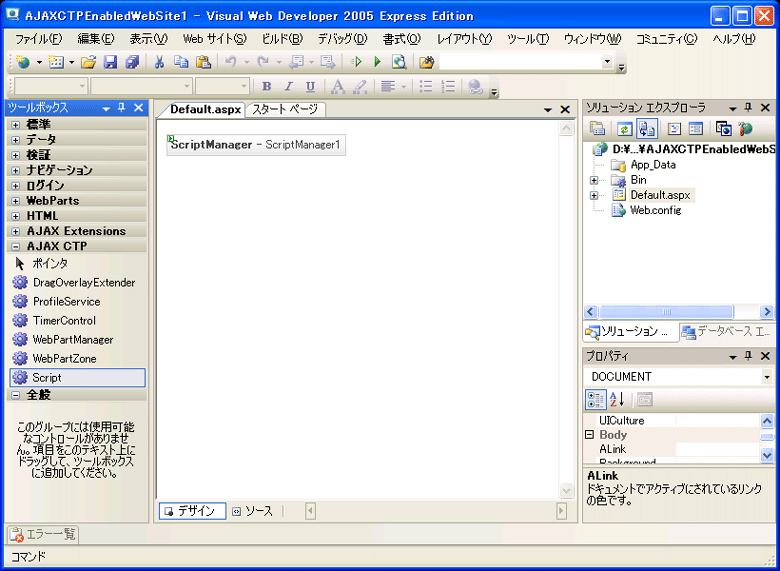Click ASP.NET Configuration icon in Solution Explorer

pyautogui.click(x=745, y=129)
